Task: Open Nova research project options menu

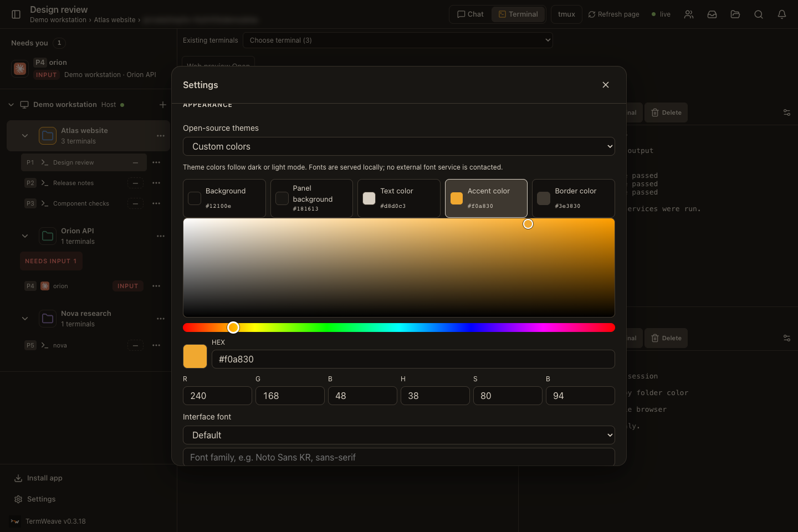Action: [161, 319]
